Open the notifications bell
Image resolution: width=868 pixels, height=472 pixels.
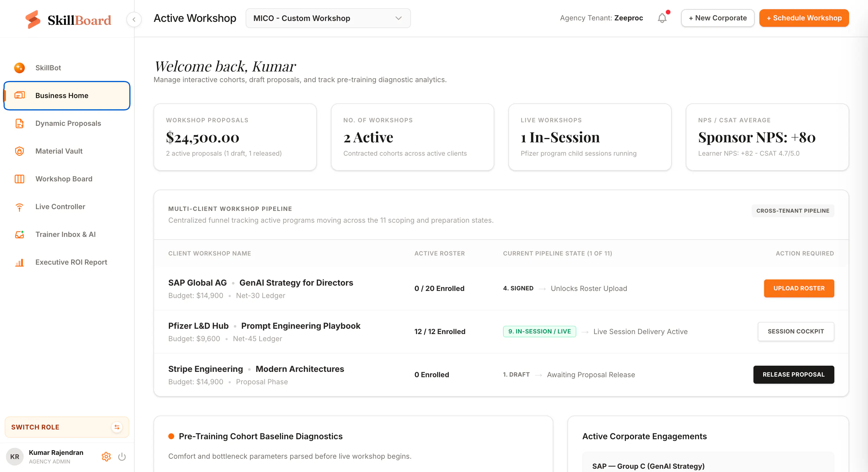[x=662, y=18]
